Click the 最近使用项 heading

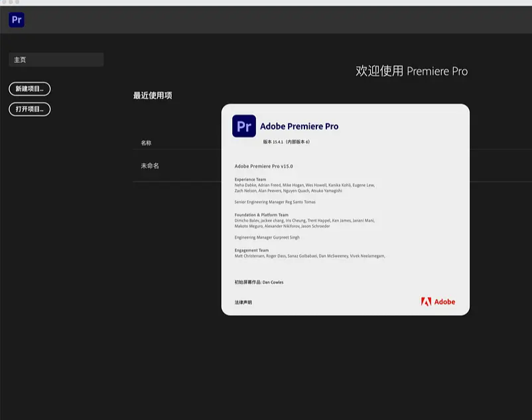153,96
